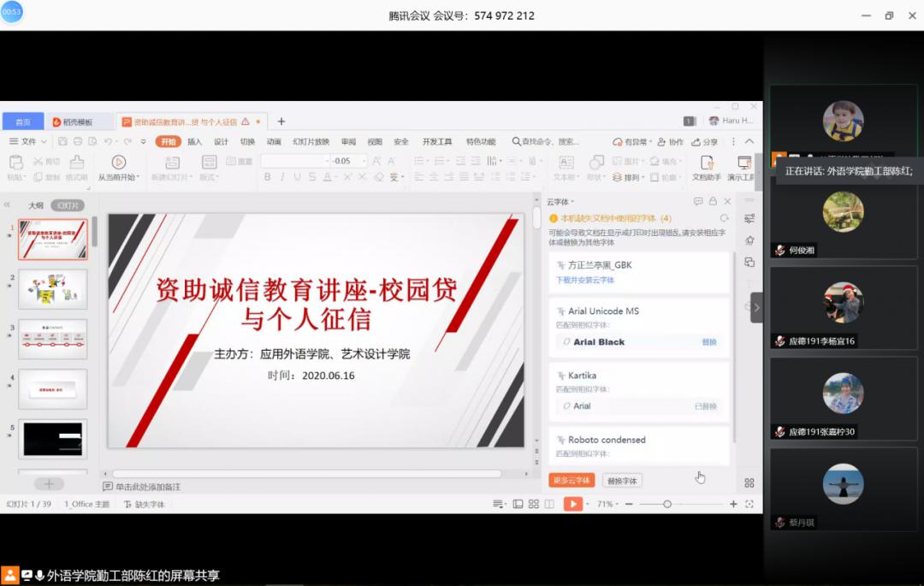924x586 pixels.
Task: Click the 从当前开始 slideshow play icon
Action: click(x=118, y=162)
